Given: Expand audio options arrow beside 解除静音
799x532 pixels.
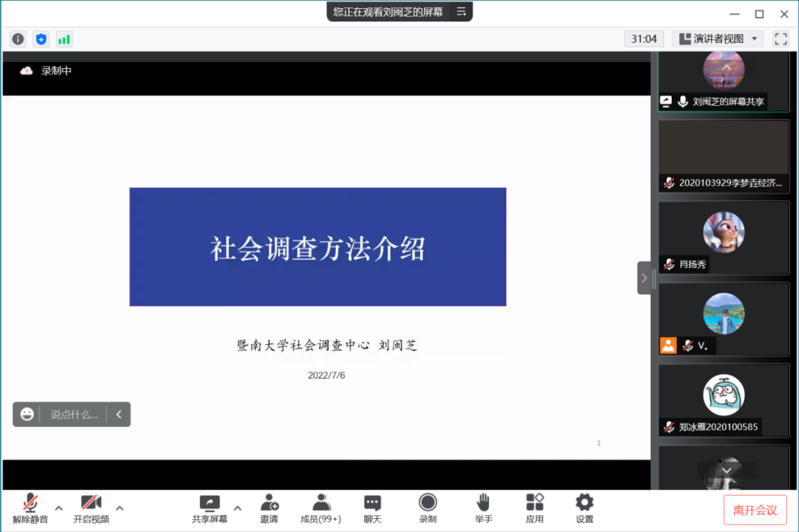Looking at the screenshot, I should (59, 508).
